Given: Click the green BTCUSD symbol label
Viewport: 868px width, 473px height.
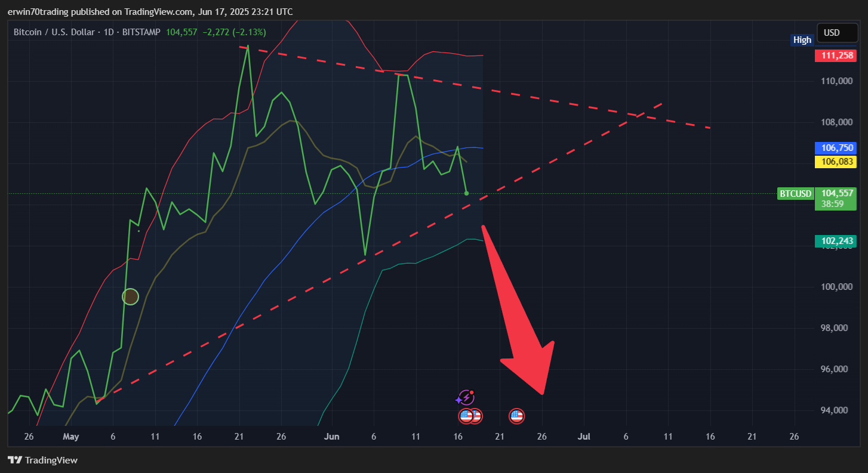Looking at the screenshot, I should tap(796, 193).
